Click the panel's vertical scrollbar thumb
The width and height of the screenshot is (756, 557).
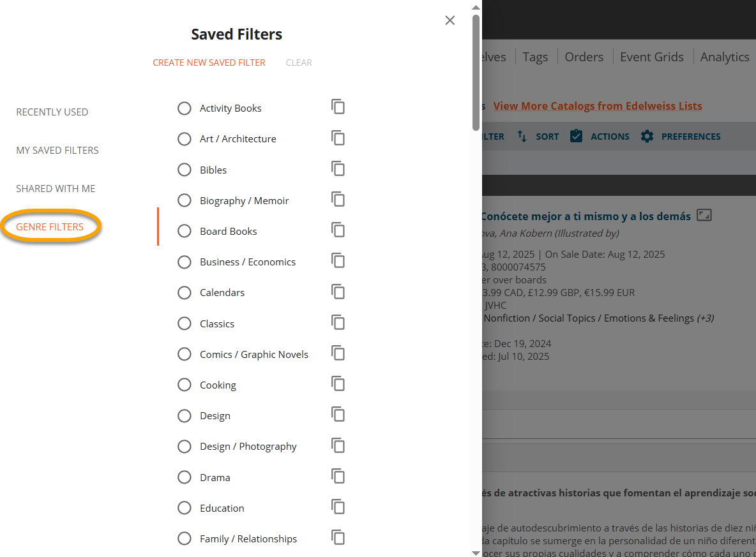476,72
